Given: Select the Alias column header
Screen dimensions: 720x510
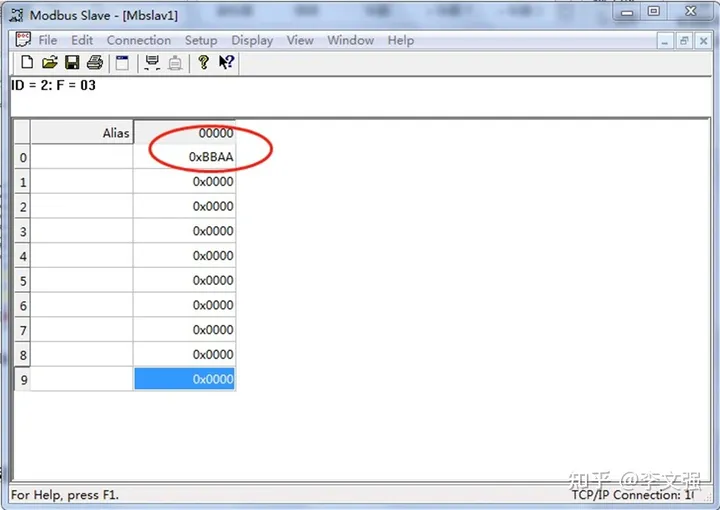Looking at the screenshot, I should click(82, 133).
